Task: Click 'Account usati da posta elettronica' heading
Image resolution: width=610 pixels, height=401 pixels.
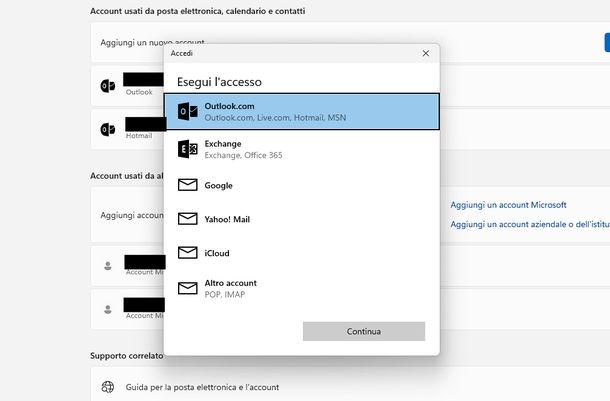Action: pyautogui.click(x=197, y=11)
